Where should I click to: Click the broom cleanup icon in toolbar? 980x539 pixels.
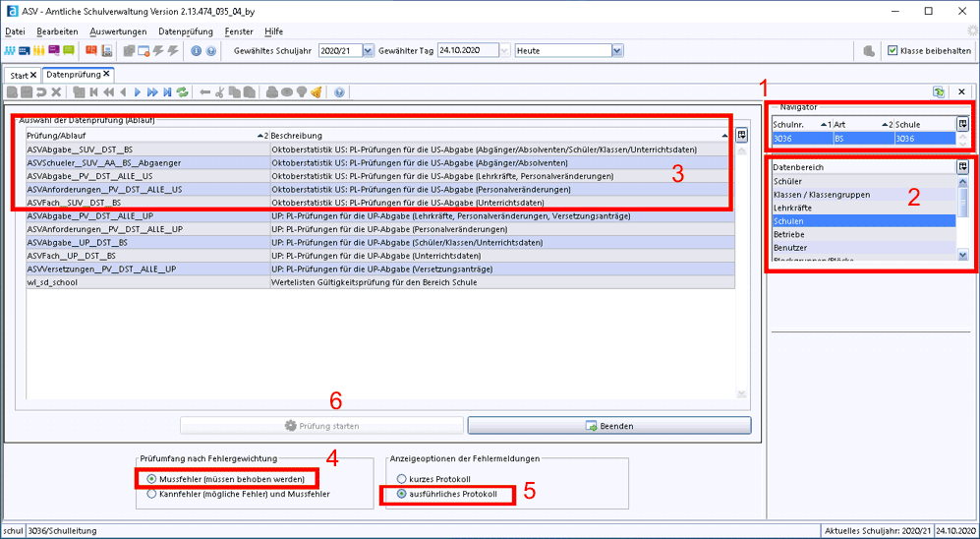click(317, 92)
